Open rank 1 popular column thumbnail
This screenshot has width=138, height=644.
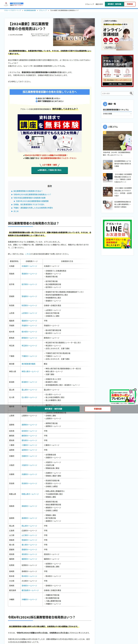tap(117, 141)
